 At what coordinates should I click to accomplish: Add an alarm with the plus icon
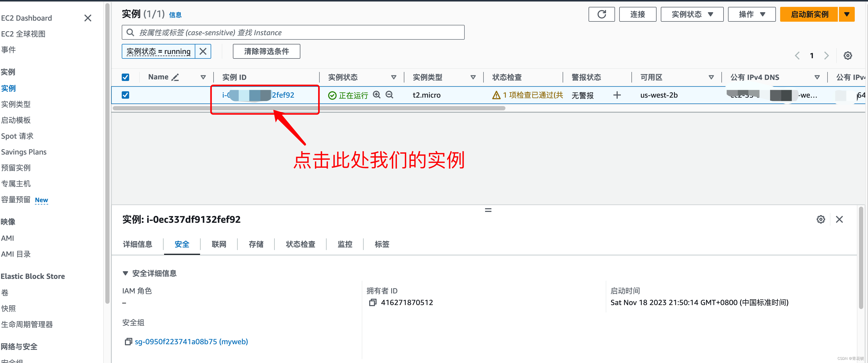(617, 95)
